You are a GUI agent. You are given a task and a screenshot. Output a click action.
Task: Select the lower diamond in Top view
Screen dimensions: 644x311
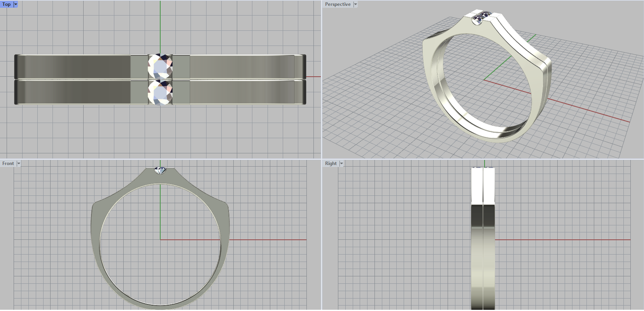[160, 92]
